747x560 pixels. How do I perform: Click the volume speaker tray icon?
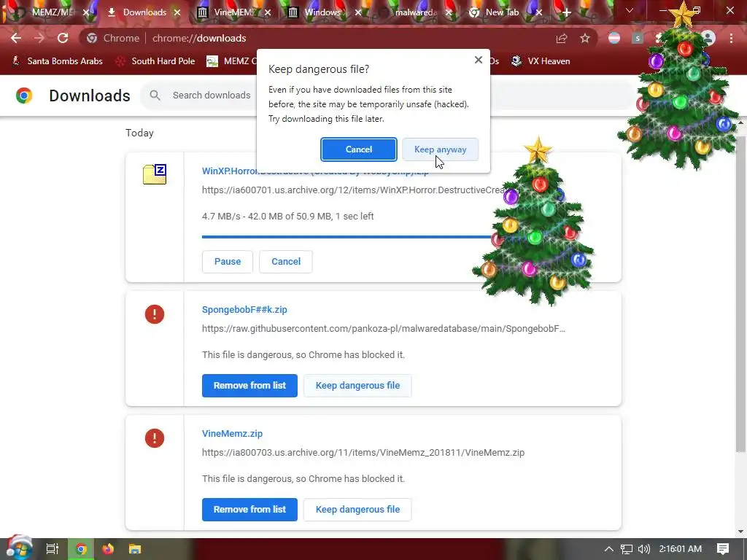coord(643,549)
